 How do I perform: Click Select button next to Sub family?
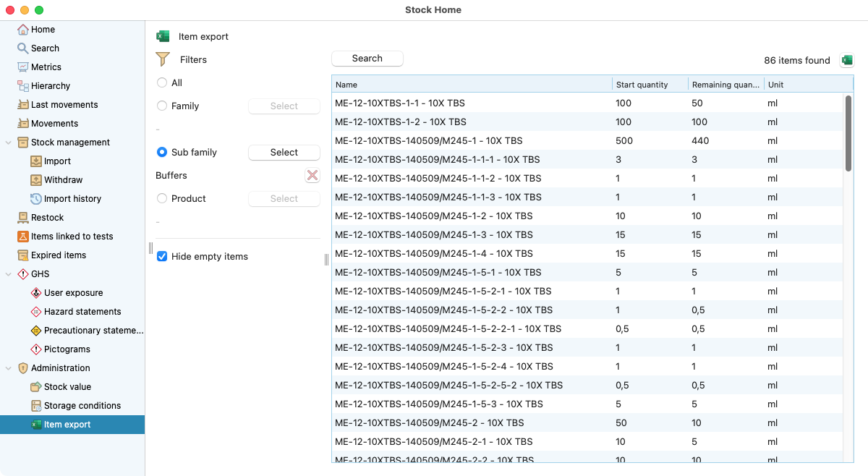284,153
